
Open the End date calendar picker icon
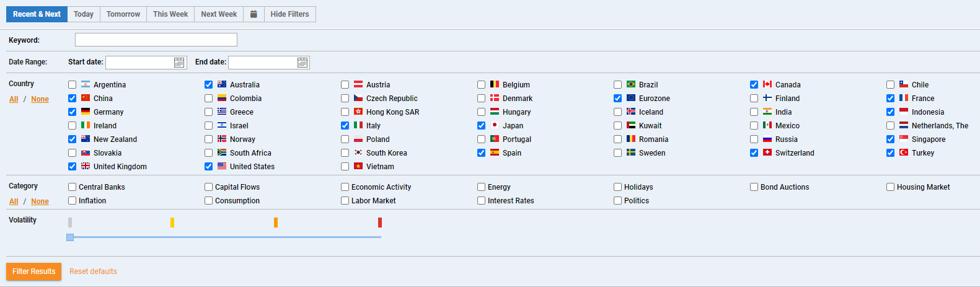302,63
